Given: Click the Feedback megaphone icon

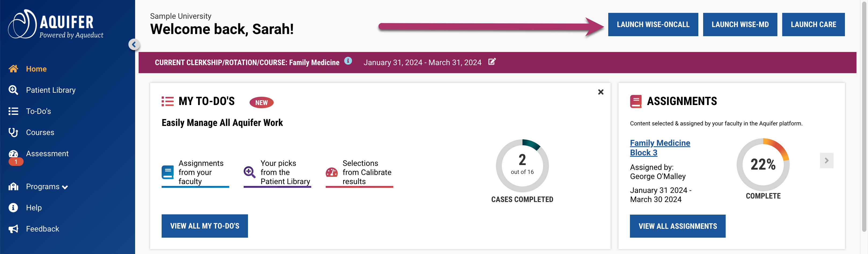Looking at the screenshot, I should tap(13, 229).
